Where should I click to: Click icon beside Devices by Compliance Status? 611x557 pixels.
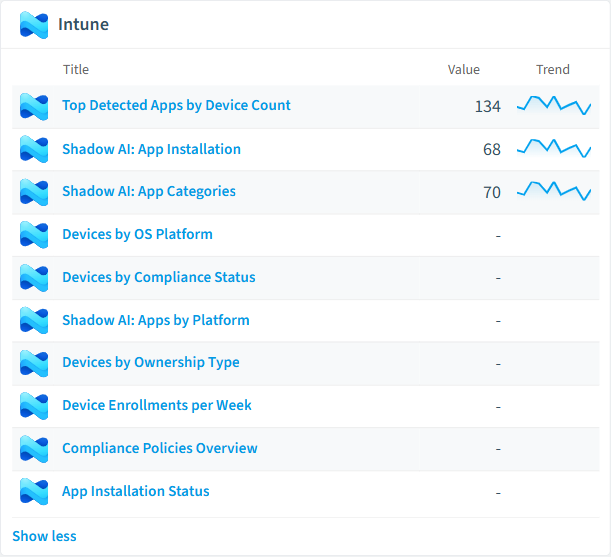(x=34, y=278)
